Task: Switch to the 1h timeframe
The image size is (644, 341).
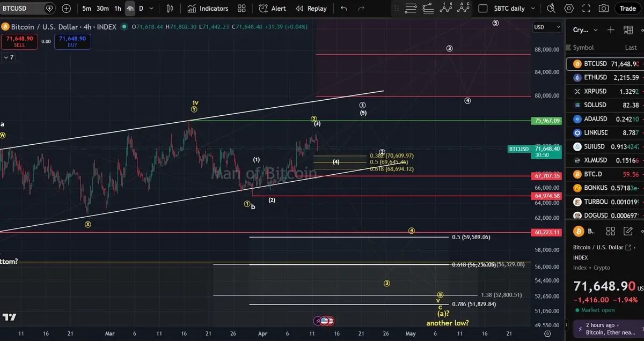Action: 118,9
